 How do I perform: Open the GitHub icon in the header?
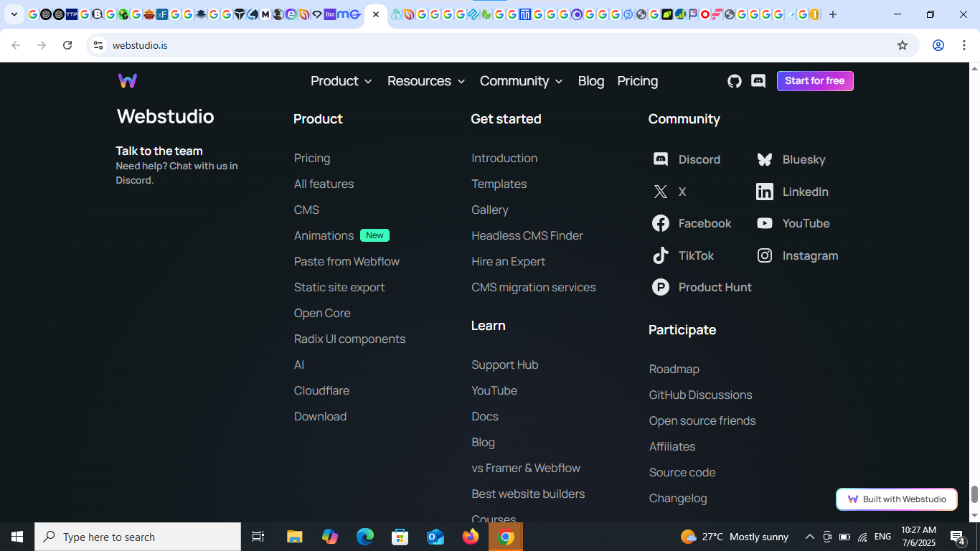[735, 81]
